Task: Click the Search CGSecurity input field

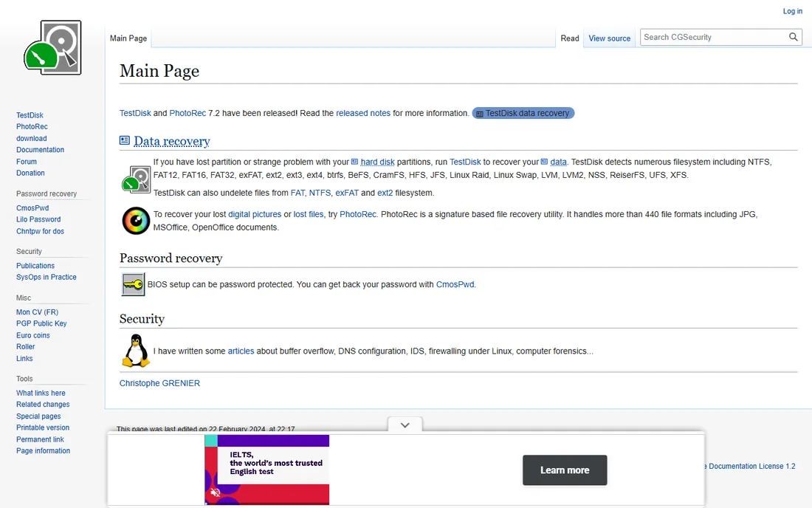Action: (x=714, y=37)
